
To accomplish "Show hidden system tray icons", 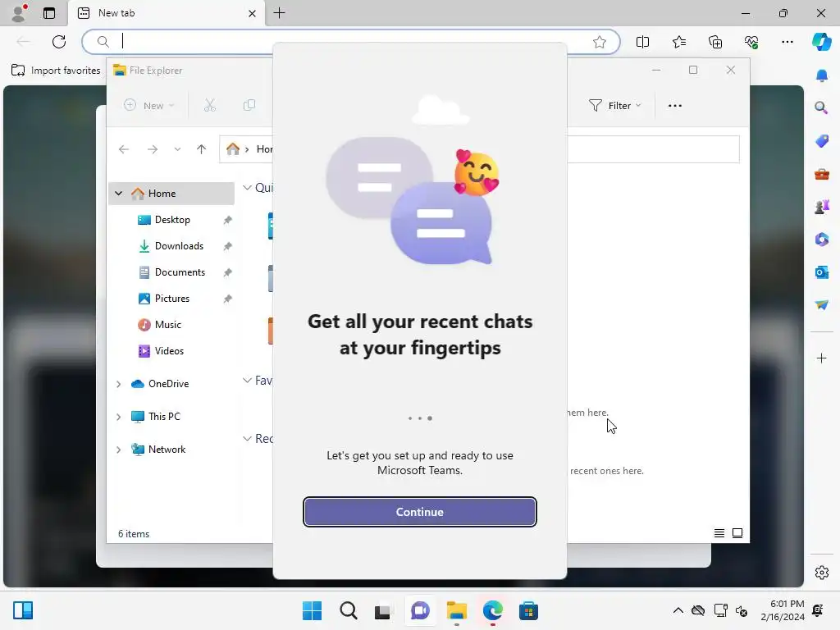I will (x=678, y=610).
